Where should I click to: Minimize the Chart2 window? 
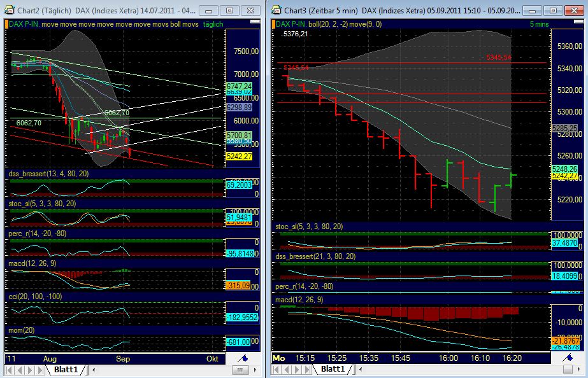(x=208, y=11)
